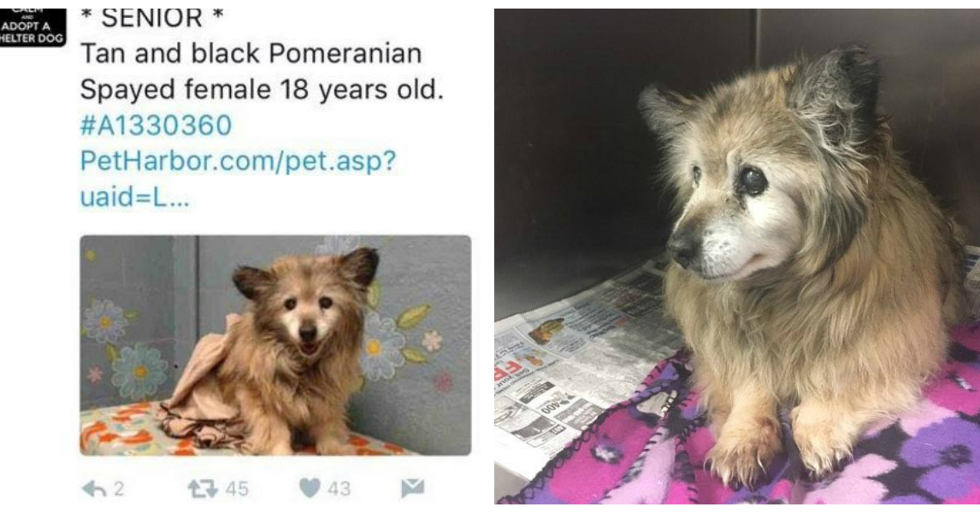Retweet the senior Pomeranian post
Viewport: 980px width, 513px height.
point(202,488)
